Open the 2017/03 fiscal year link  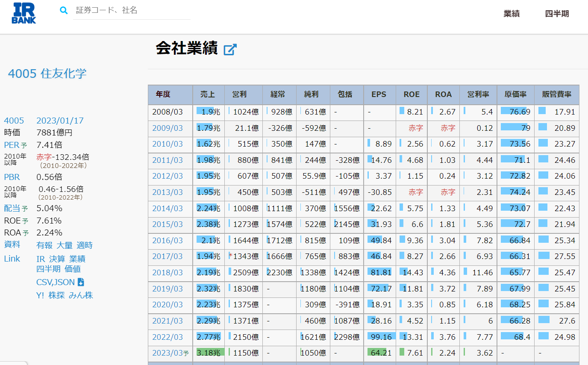(168, 256)
